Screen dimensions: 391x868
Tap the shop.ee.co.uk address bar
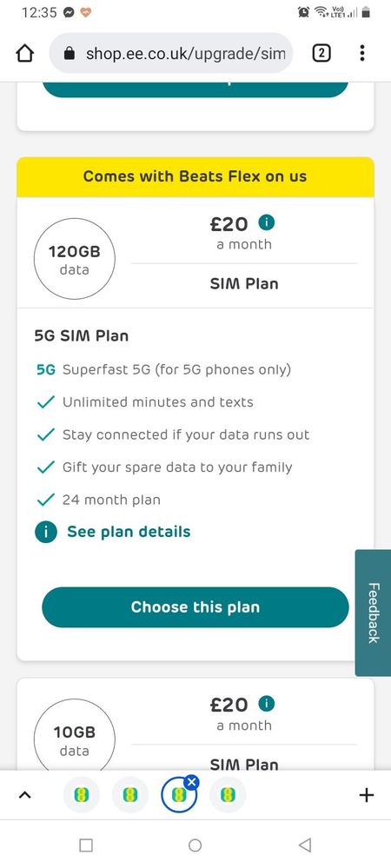pos(170,53)
